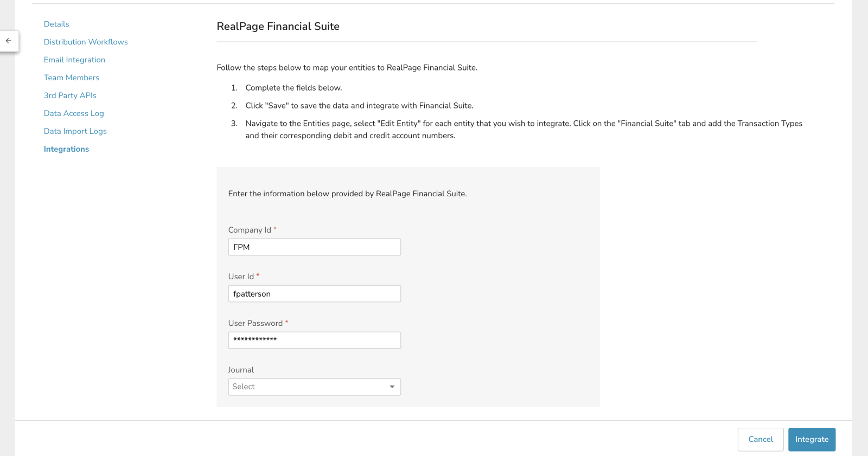Click the Journal field label
Image resolution: width=868 pixels, height=456 pixels.
click(241, 370)
